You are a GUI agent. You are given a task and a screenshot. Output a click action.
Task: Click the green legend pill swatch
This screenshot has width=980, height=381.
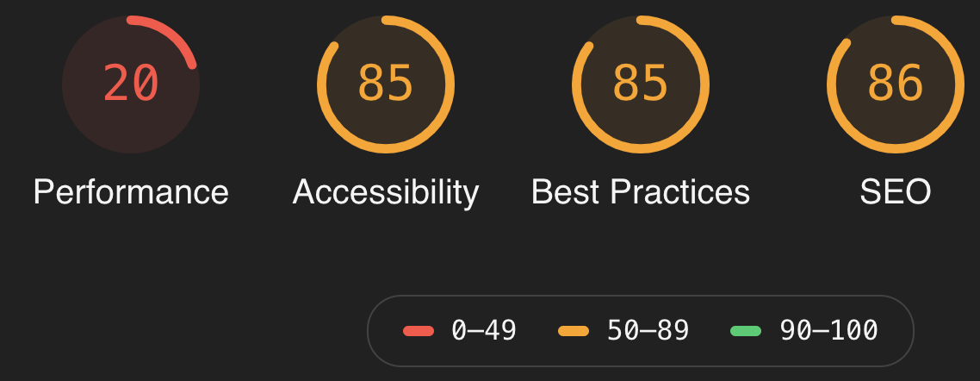click(746, 331)
